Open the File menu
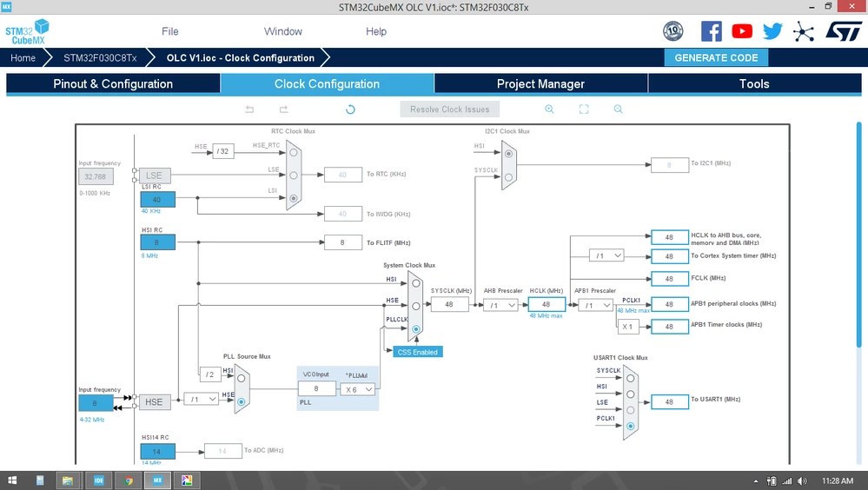The width and height of the screenshot is (868, 490). 170,31
